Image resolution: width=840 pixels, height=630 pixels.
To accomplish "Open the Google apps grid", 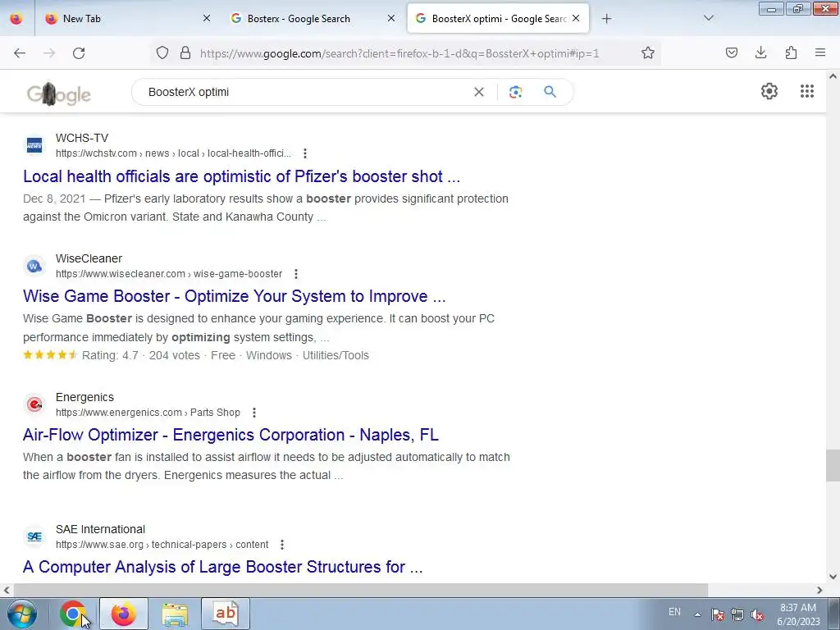I will pyautogui.click(x=807, y=91).
